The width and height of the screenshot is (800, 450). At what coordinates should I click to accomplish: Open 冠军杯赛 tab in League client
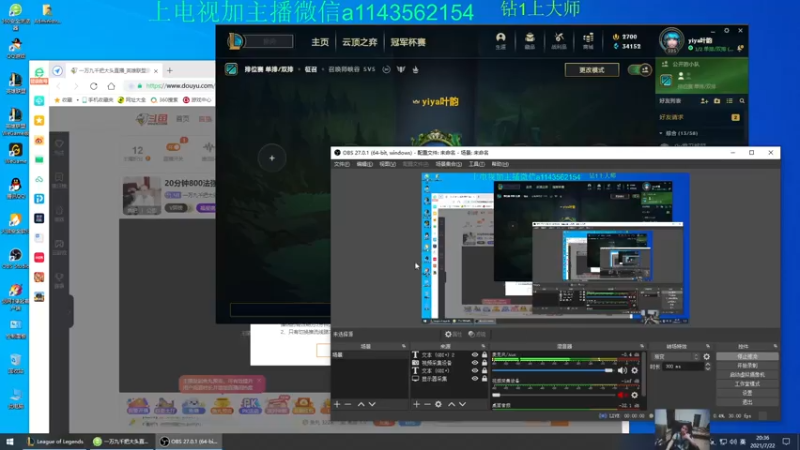click(x=408, y=42)
